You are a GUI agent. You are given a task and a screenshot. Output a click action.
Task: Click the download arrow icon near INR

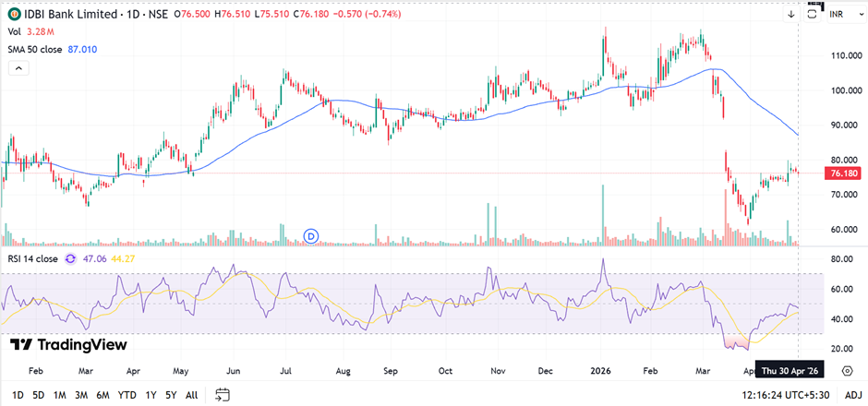[791, 15]
